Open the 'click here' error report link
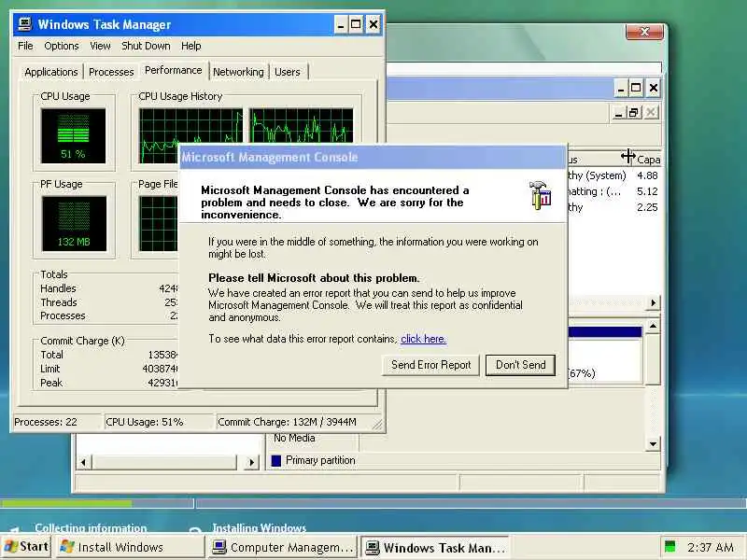 424,339
